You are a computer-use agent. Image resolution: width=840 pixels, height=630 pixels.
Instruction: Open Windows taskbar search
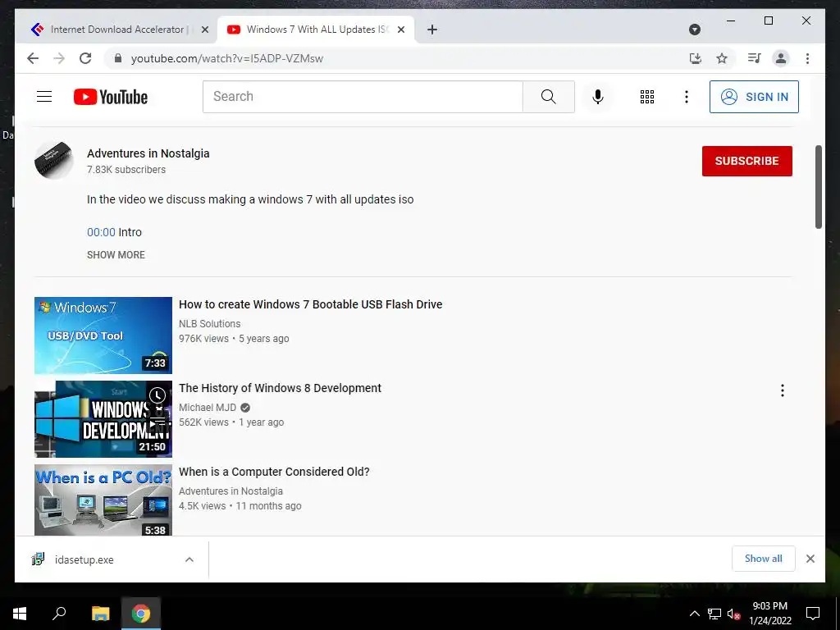[59, 614]
